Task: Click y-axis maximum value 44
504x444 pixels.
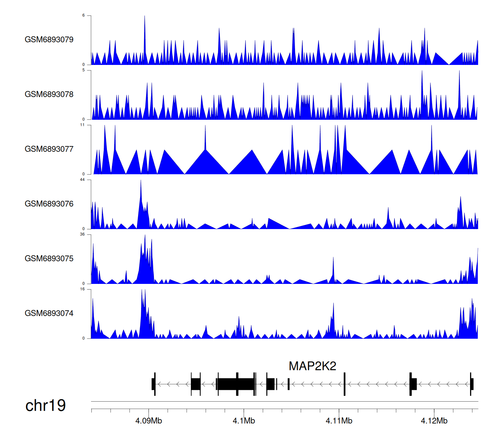Action: click(x=82, y=180)
